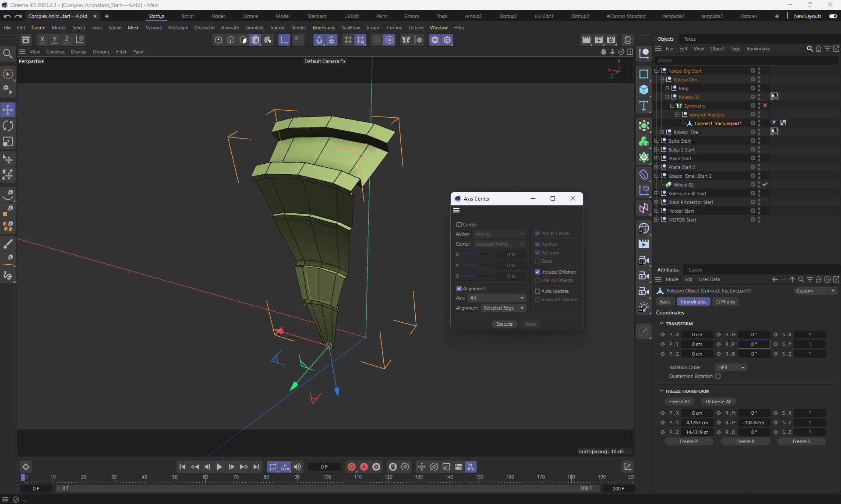Click the Cube primitive icon
Viewport: 841px width, 504px height.
click(x=643, y=89)
